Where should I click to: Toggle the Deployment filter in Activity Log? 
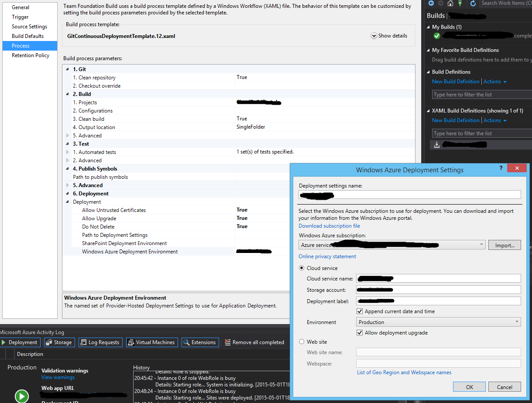coord(20,342)
